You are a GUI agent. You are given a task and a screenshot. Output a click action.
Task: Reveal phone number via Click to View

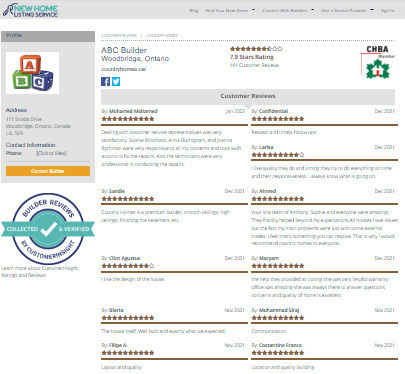51,153
